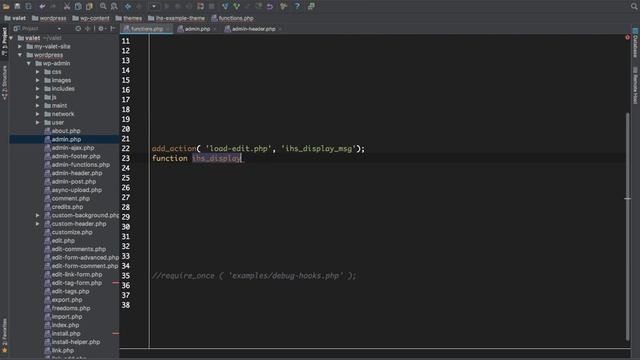The height and width of the screenshot is (360, 640).
Task: Collapse the wordpress folder
Action: coord(20,55)
